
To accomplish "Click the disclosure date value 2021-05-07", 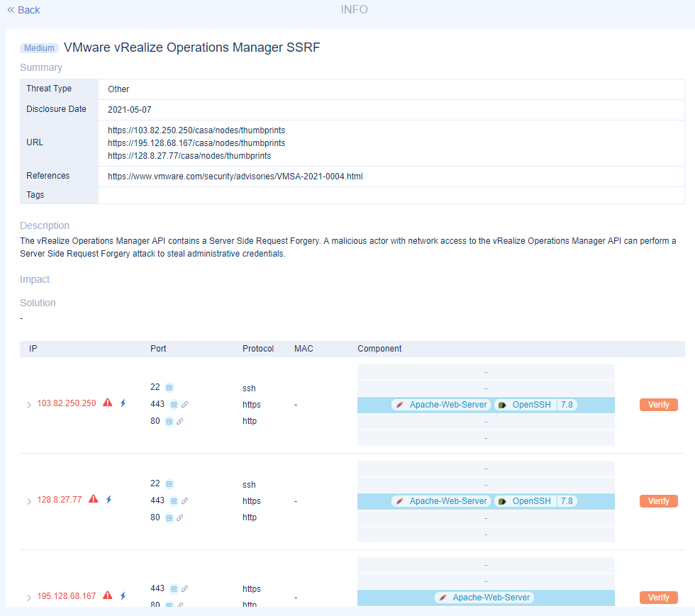I will click(x=129, y=110).
